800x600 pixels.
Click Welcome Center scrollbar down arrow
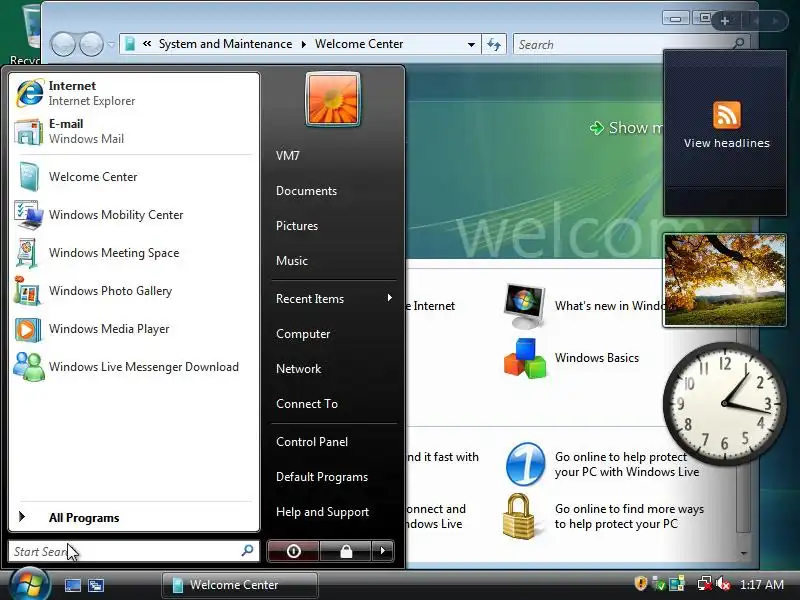(x=744, y=553)
